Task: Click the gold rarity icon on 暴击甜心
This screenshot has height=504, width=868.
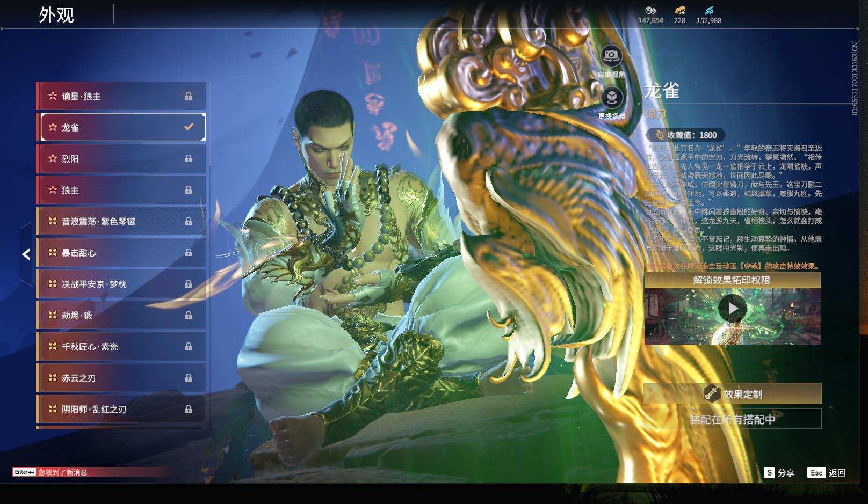Action: pos(53,252)
